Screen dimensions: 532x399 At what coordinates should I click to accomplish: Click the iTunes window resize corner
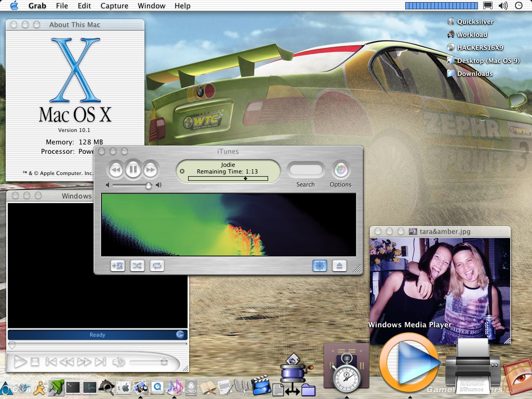tap(357, 269)
